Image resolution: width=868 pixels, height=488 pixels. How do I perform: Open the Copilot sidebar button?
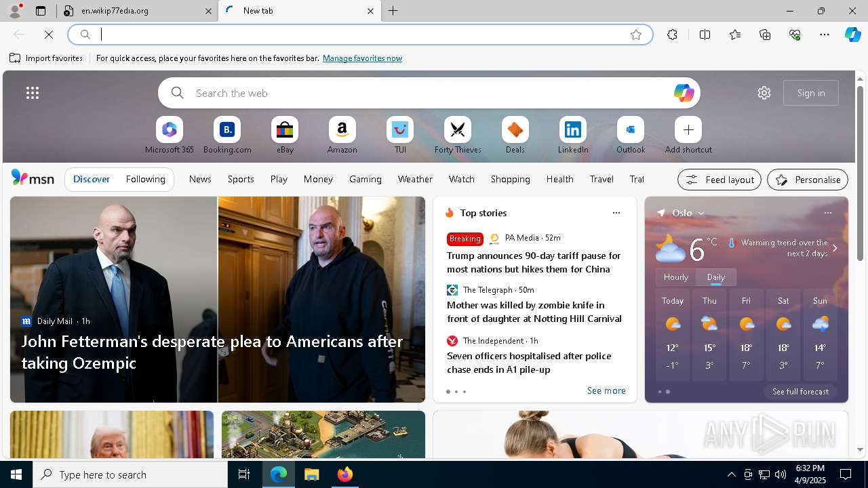coord(853,35)
